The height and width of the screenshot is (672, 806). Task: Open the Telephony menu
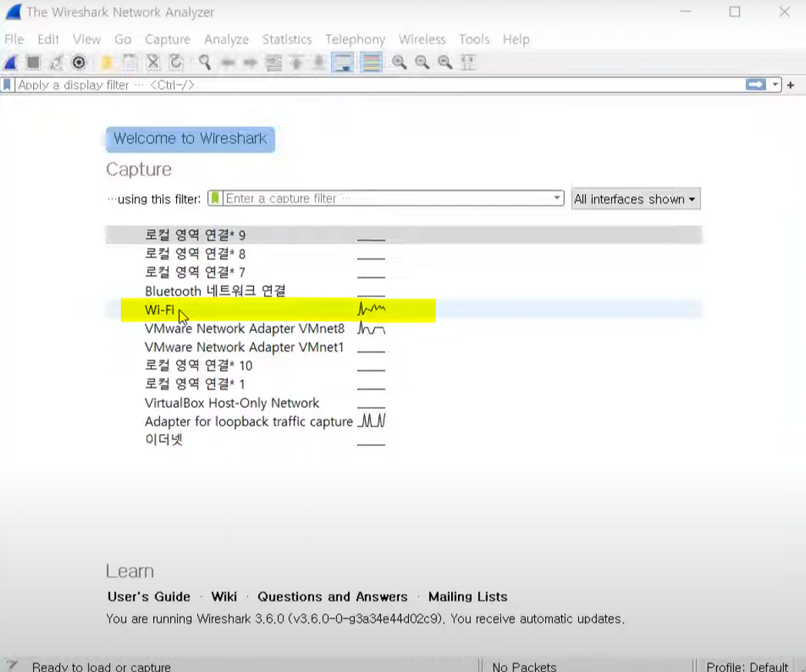[355, 39]
